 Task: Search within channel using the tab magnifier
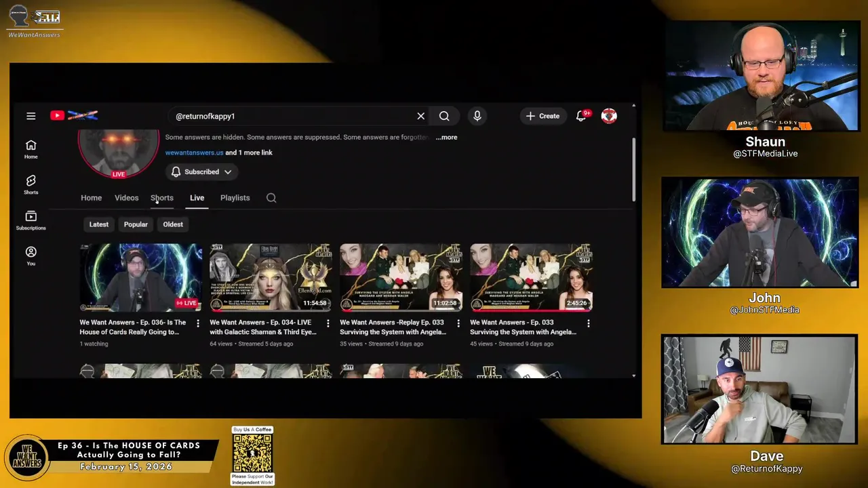coord(271,198)
